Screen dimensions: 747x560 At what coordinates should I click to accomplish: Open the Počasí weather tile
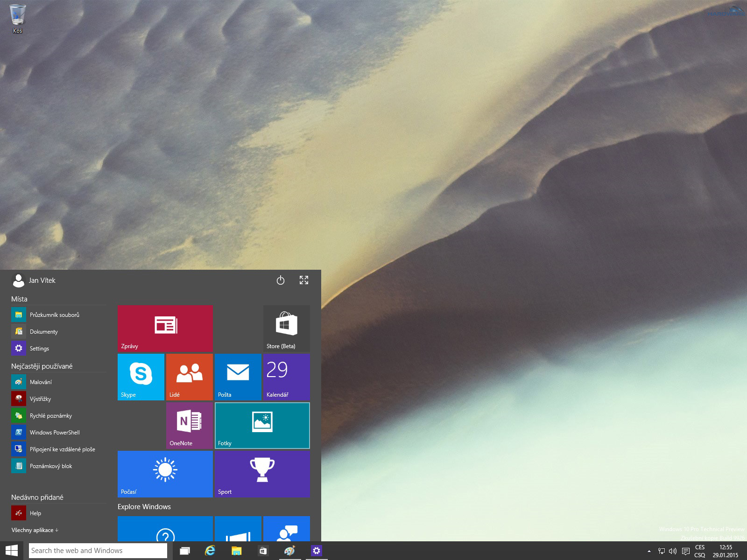click(x=165, y=474)
